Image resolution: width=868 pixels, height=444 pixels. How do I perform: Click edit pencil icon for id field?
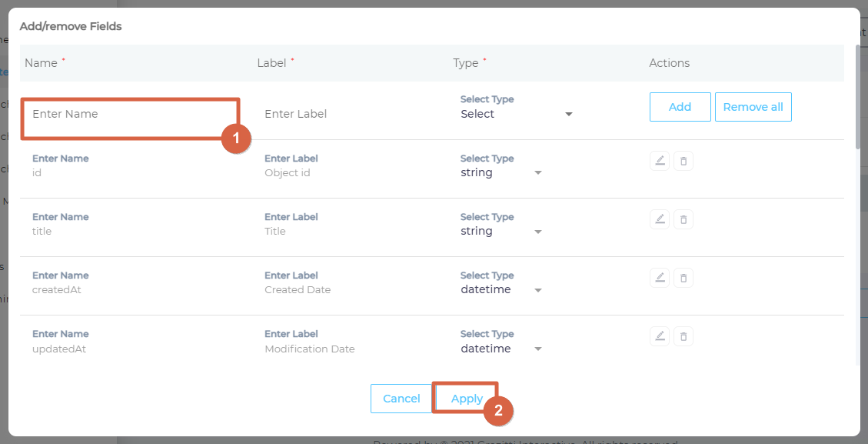click(659, 161)
